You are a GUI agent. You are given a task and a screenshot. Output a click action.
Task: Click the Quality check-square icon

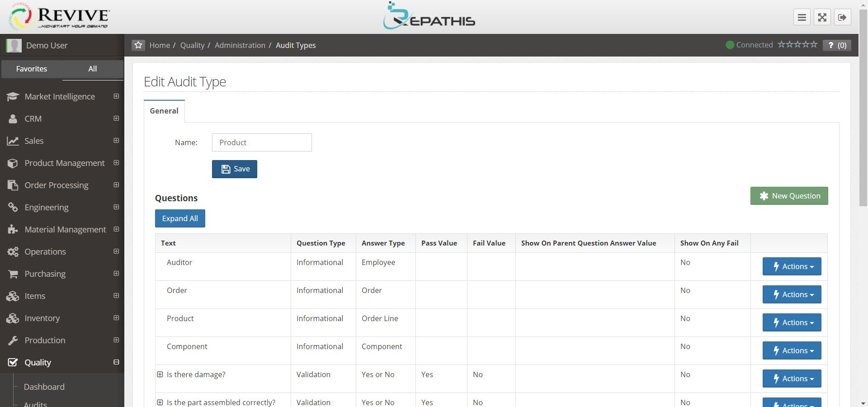tap(13, 362)
